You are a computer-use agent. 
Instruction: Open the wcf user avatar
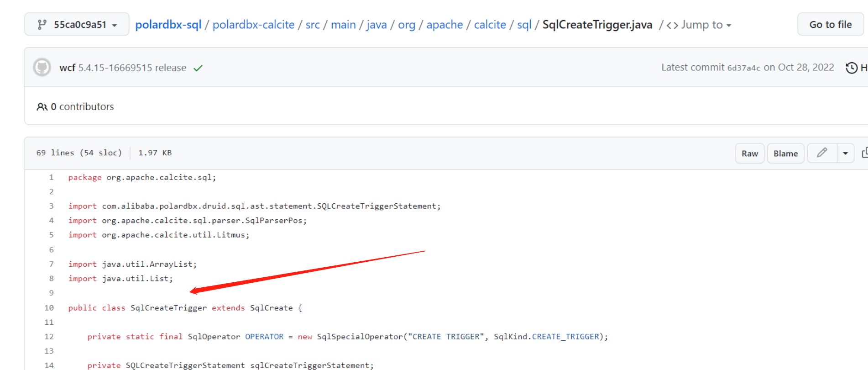coord(42,68)
